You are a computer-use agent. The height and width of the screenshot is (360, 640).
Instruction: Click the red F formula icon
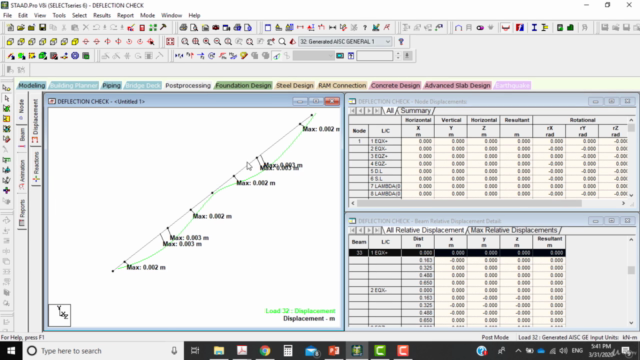520,28
